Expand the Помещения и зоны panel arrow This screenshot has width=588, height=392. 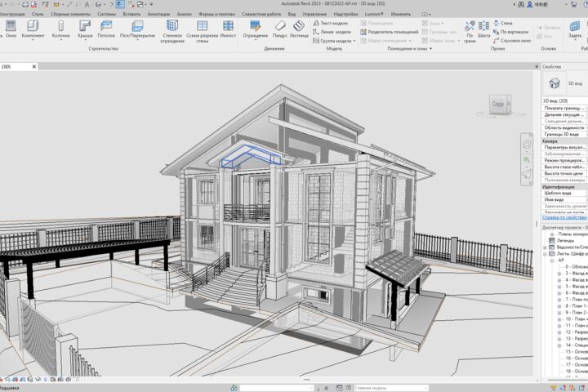[x=430, y=49]
